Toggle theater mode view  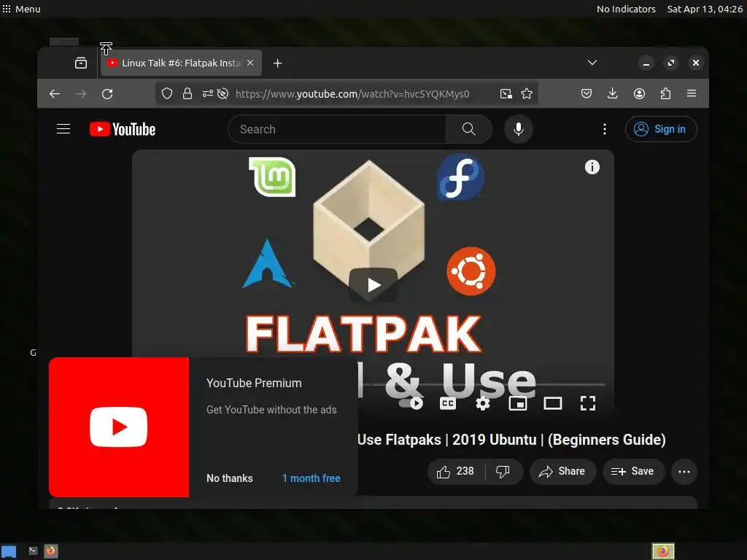tap(553, 403)
